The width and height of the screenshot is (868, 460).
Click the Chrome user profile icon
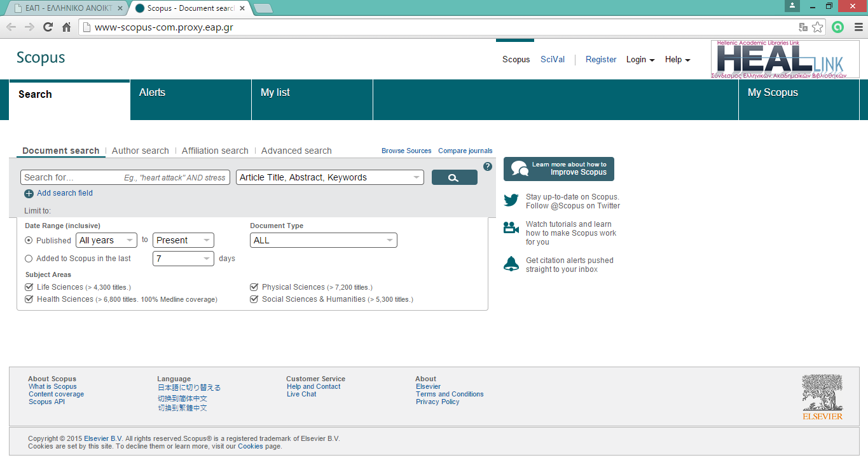pos(792,6)
